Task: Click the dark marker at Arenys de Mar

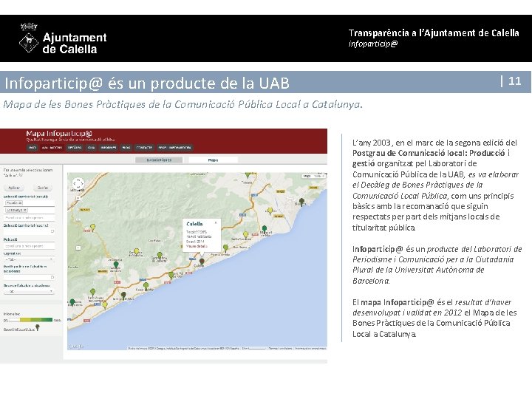Action: click(x=123, y=295)
